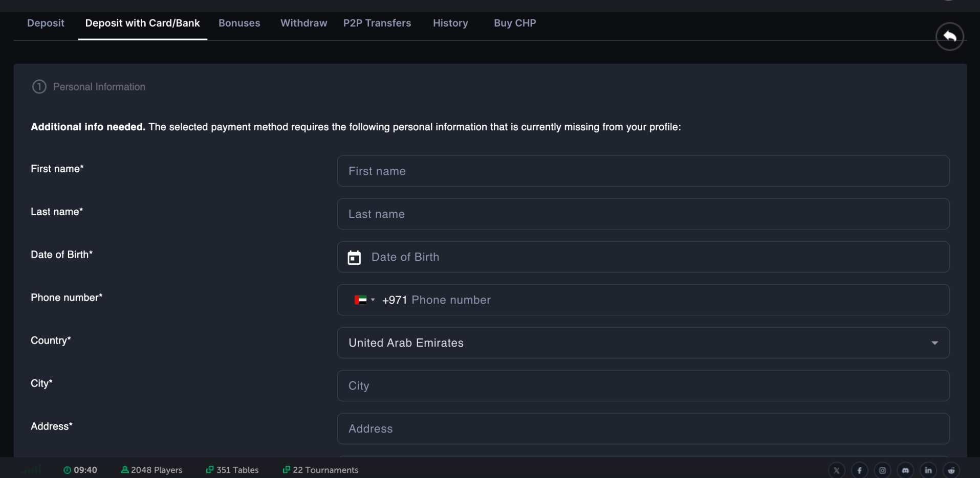Switch to the History tab

pyautogui.click(x=450, y=23)
